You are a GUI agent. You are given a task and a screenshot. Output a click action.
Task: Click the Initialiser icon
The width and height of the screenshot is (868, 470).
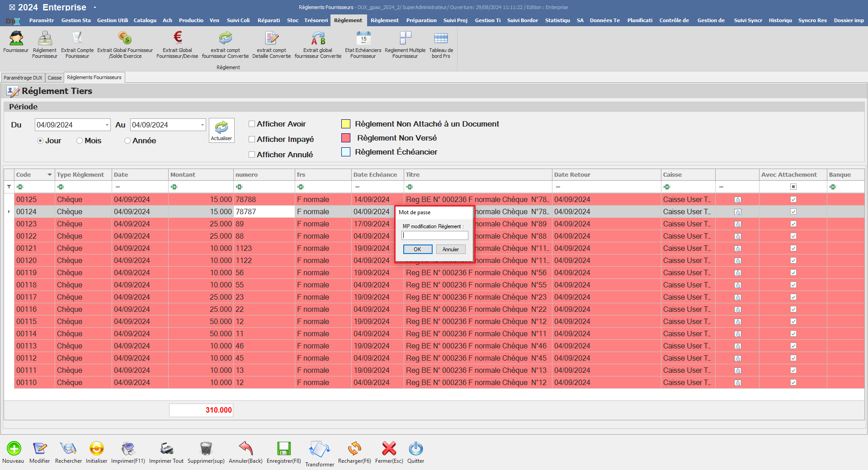(x=96, y=448)
